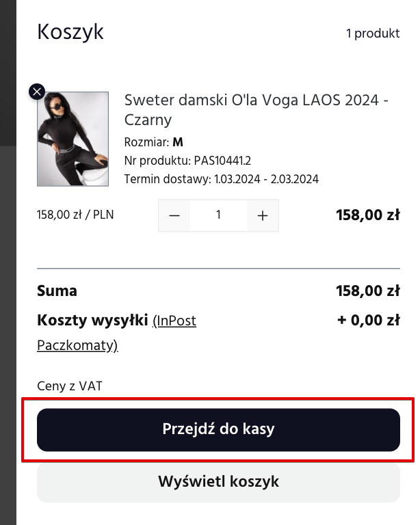
Task: Increase product quantity with plus button
Action: [x=263, y=215]
